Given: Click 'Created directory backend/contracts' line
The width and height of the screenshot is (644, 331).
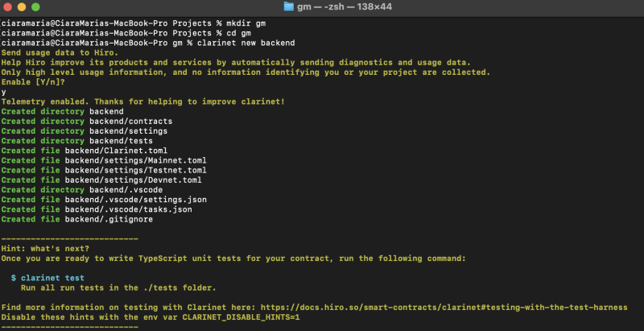Looking at the screenshot, I should (x=87, y=121).
